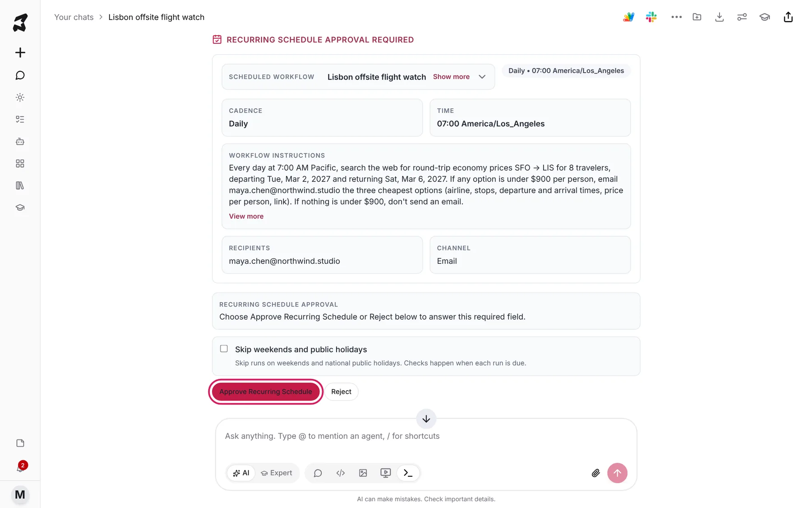Open the document page icon in sidebar

click(20, 443)
